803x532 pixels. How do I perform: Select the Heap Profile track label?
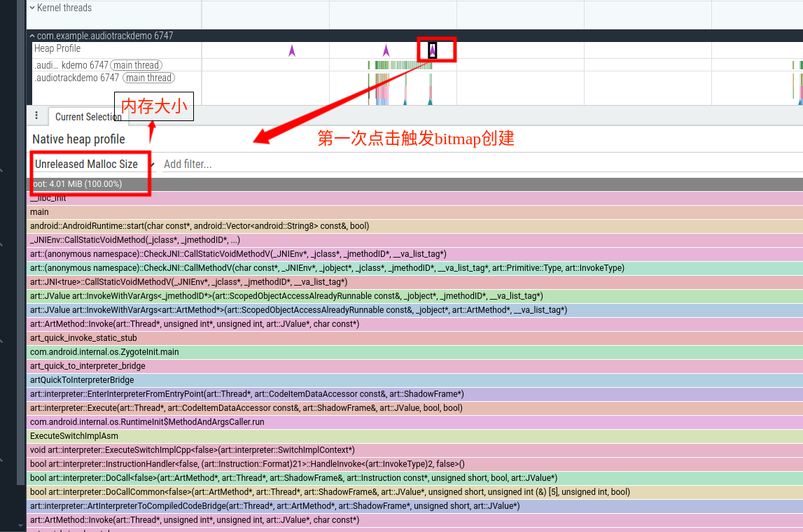tap(57, 48)
